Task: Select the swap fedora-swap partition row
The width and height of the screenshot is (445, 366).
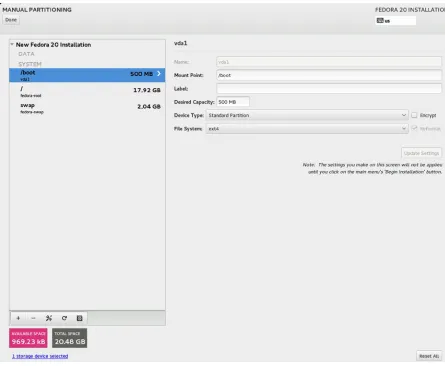Action: coord(87,108)
